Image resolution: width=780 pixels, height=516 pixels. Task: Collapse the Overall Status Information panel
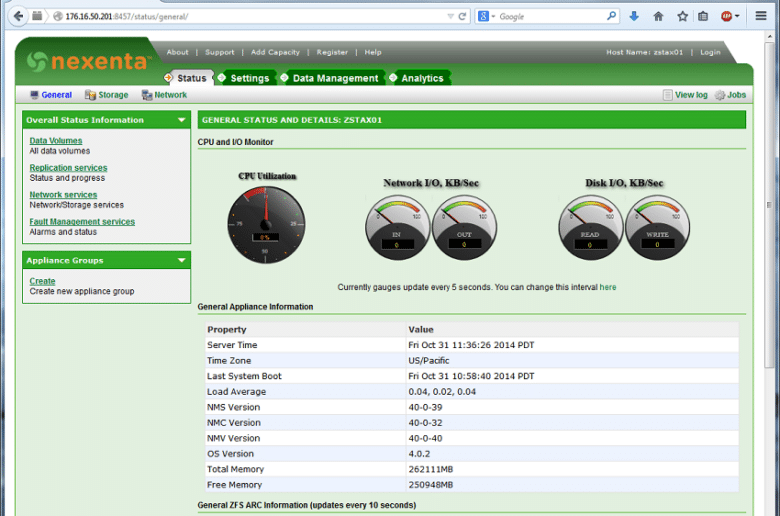(182, 120)
